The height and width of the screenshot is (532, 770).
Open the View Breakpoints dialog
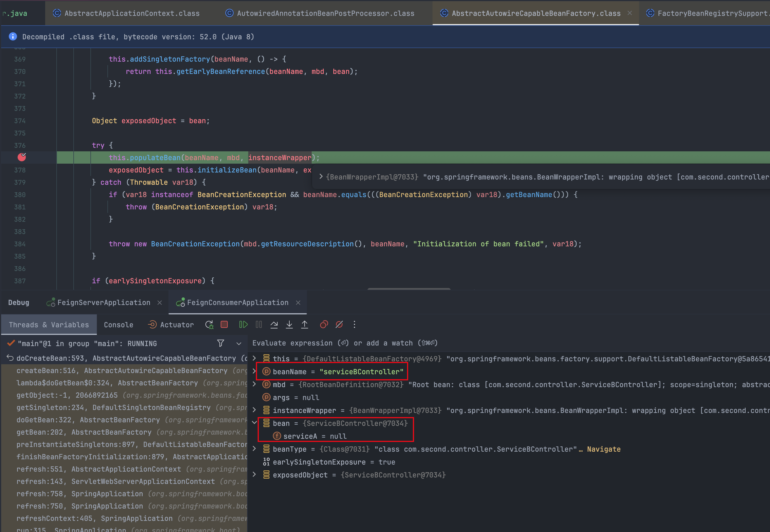click(324, 325)
